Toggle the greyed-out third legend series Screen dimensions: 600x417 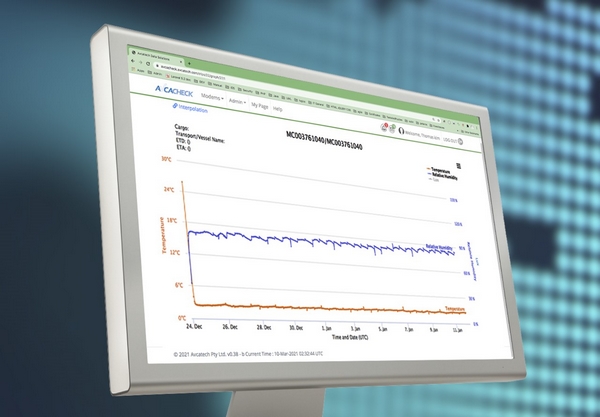(434, 179)
